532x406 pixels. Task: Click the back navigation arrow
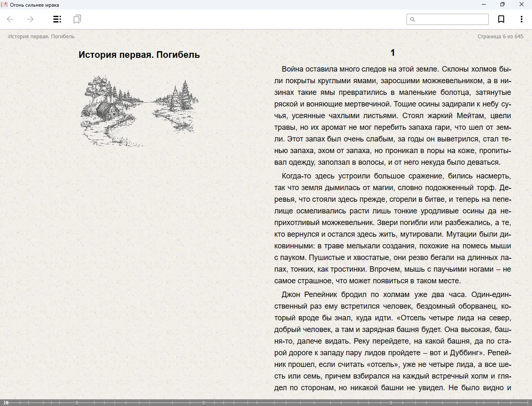10,19
